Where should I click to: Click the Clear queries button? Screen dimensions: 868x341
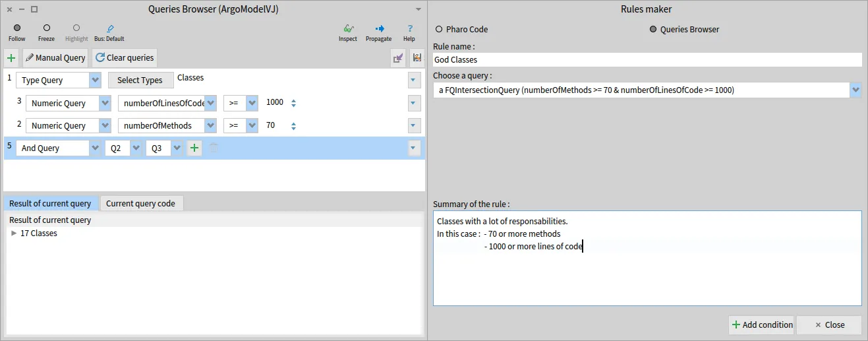(x=125, y=58)
